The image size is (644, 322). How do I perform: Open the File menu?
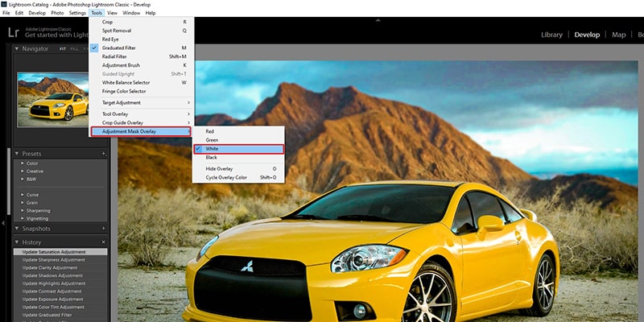tap(6, 13)
